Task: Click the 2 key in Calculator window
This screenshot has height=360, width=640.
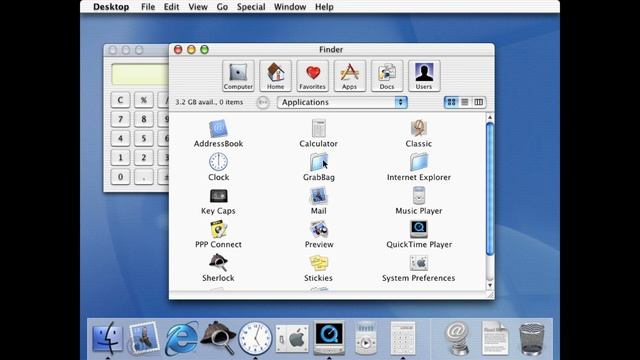Action: (x=144, y=158)
